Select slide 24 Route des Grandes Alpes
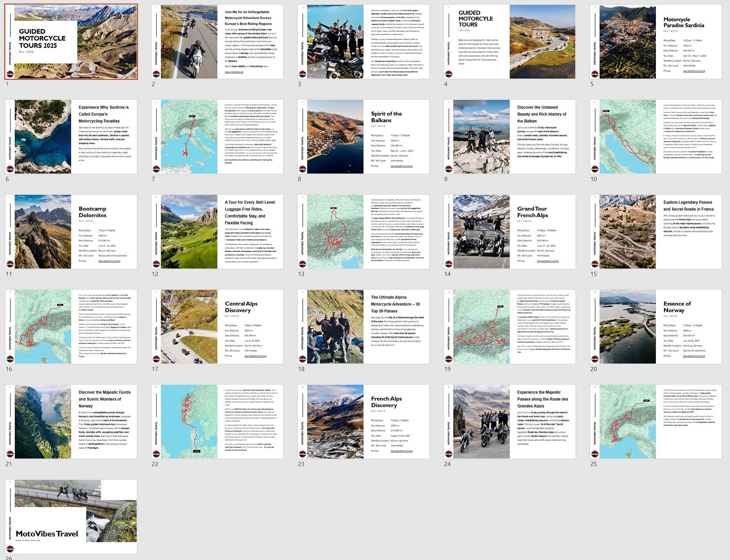Screen dimensions: 730x560 point(509,422)
